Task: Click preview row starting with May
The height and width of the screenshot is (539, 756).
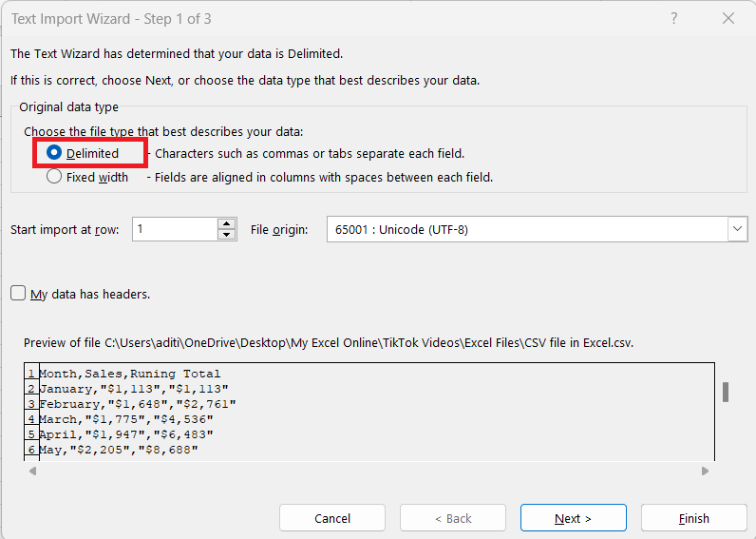Action: coord(119,450)
